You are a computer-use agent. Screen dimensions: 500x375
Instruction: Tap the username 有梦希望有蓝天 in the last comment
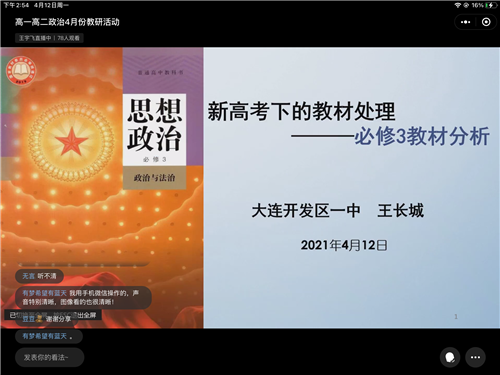coord(45,336)
